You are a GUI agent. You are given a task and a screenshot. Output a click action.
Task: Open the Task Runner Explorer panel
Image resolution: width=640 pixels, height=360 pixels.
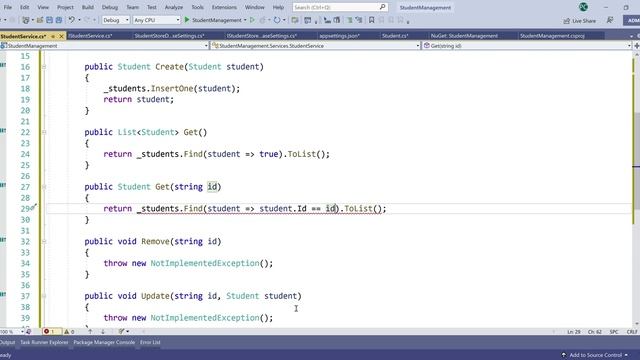click(x=44, y=342)
